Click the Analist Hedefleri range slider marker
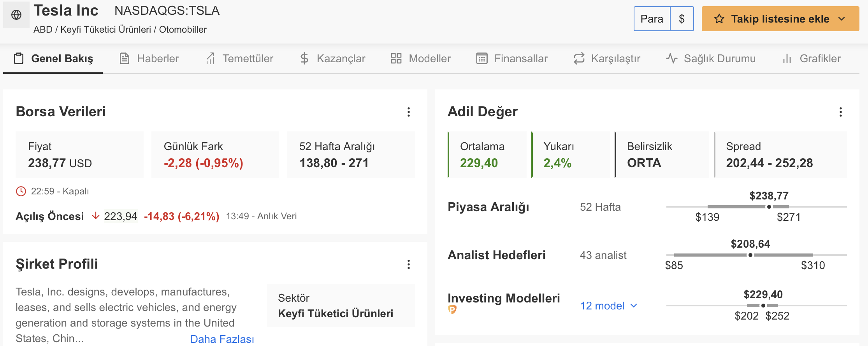The image size is (868, 346). click(750, 255)
